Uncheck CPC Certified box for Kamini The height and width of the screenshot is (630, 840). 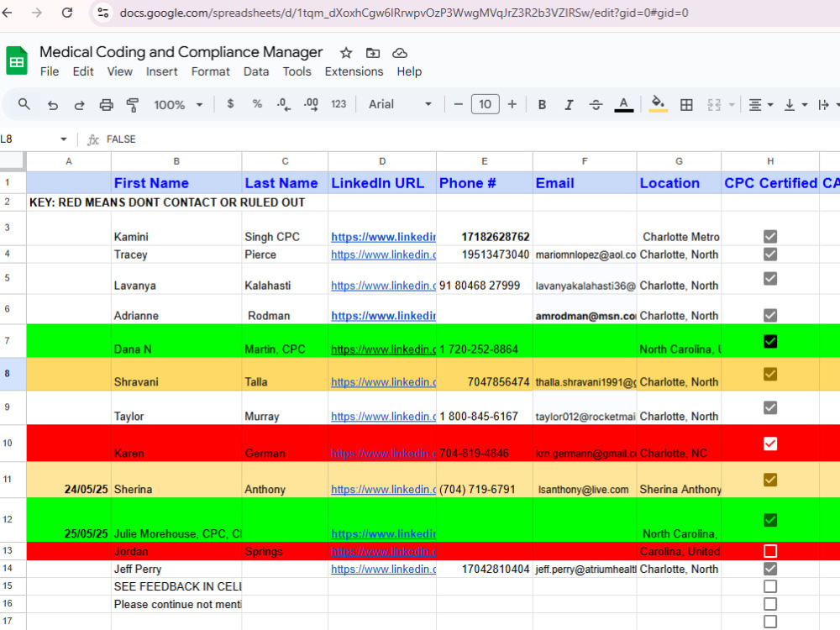coord(770,236)
